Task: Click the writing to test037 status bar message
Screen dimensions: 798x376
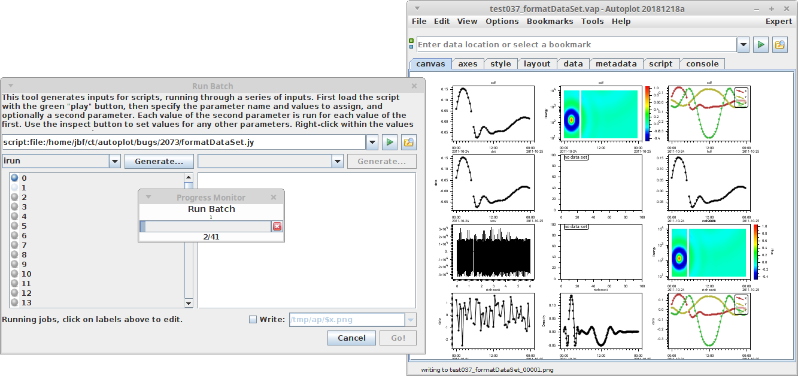Action: [487, 370]
